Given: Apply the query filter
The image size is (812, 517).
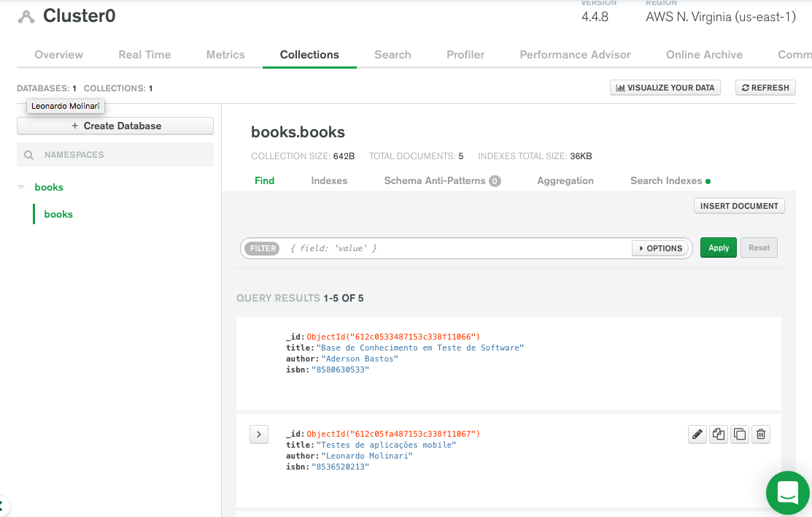Looking at the screenshot, I should [x=719, y=248].
